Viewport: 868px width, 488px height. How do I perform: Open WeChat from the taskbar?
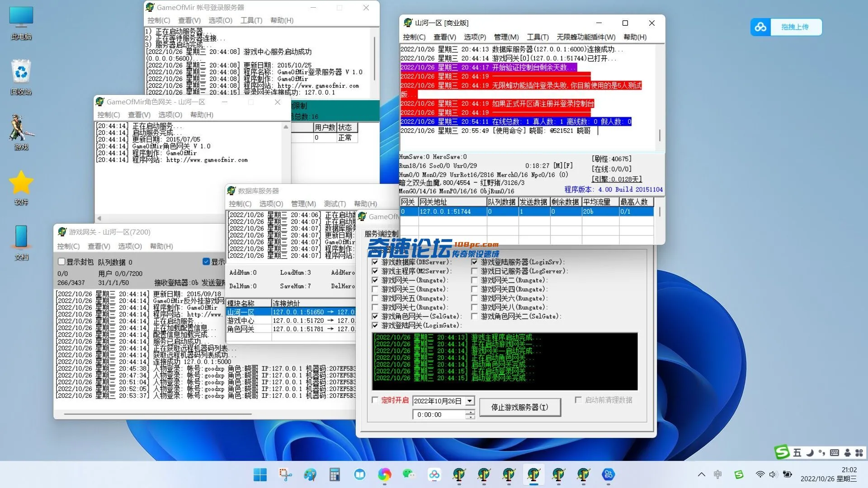(409, 474)
